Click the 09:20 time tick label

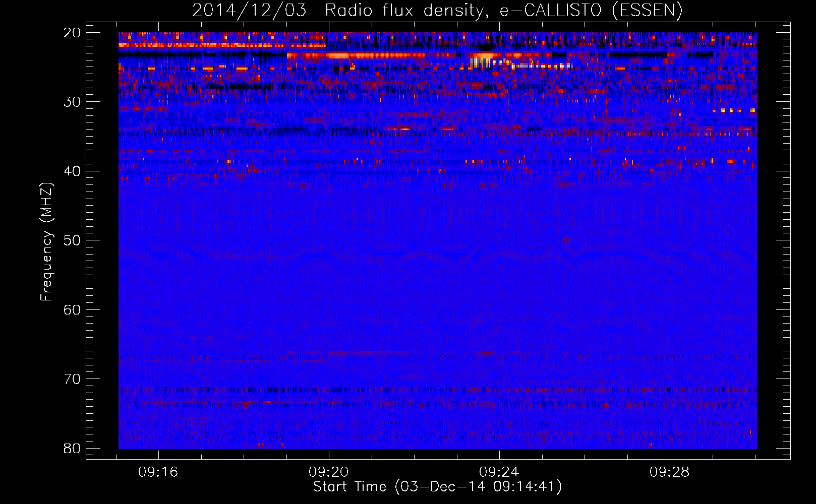coord(329,472)
